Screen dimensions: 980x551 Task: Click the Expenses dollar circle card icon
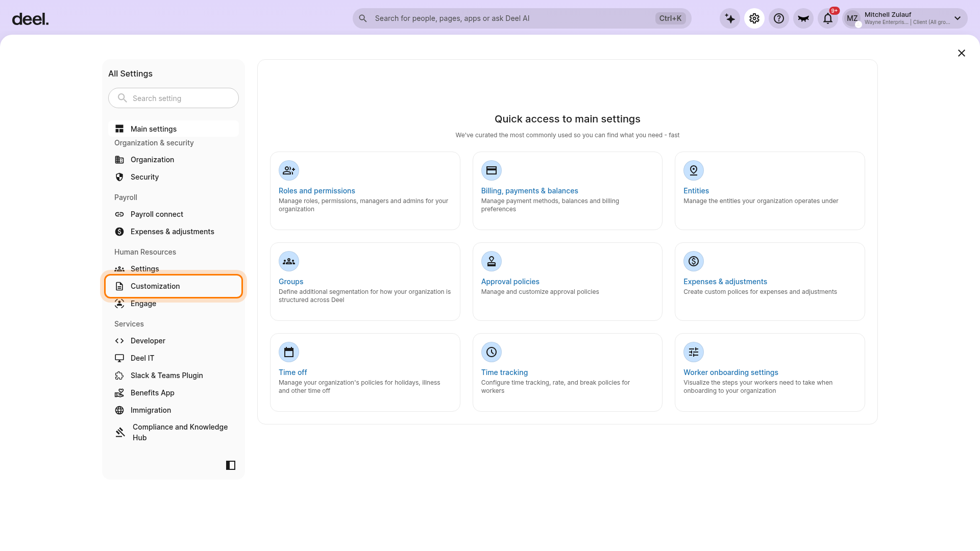click(x=694, y=261)
